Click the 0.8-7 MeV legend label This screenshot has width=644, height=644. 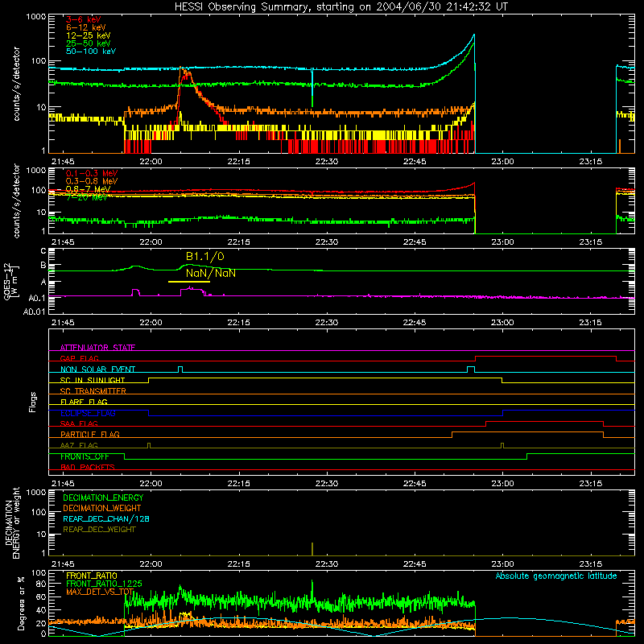[88, 189]
